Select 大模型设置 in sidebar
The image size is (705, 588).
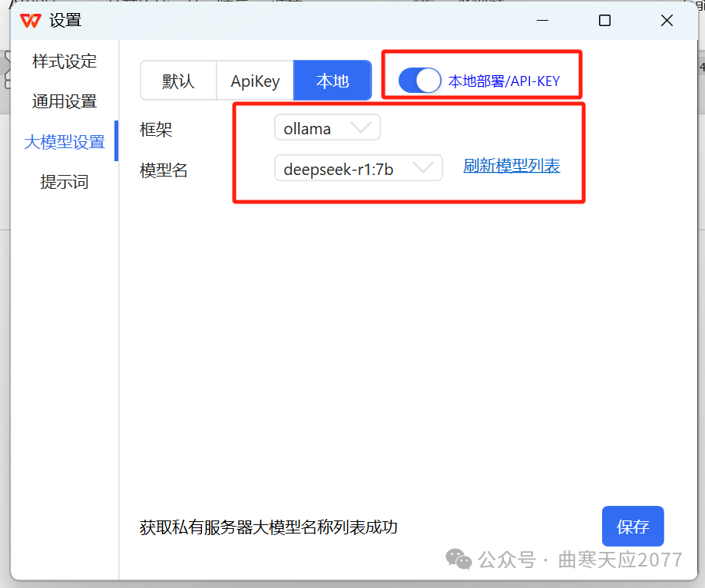click(65, 142)
